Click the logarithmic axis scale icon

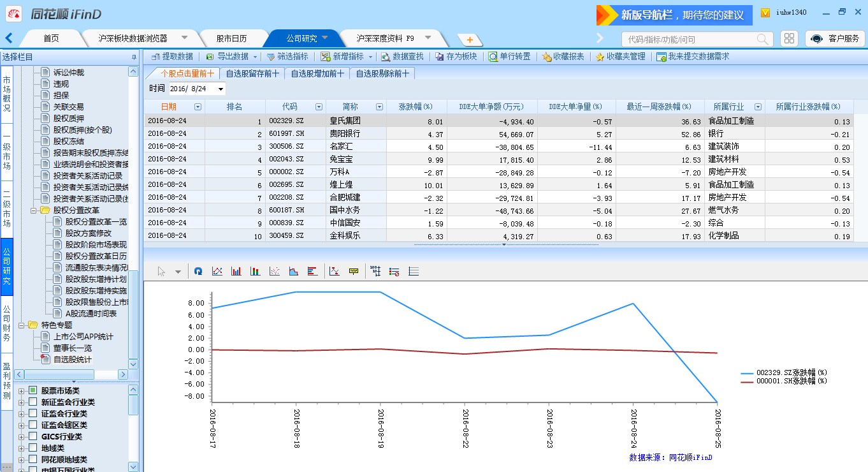tap(375, 271)
